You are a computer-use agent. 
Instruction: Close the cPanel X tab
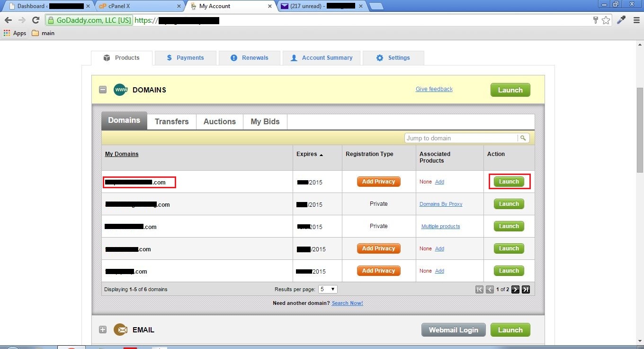click(x=178, y=6)
